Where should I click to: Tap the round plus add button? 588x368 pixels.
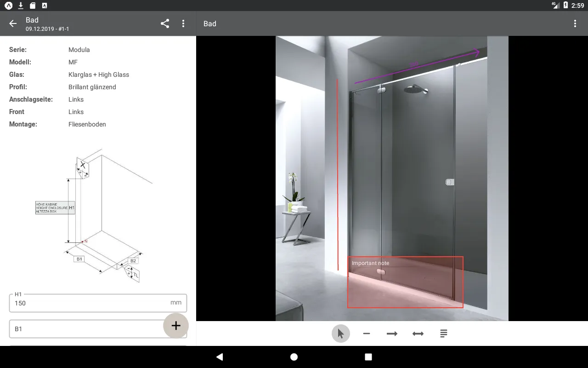176,326
